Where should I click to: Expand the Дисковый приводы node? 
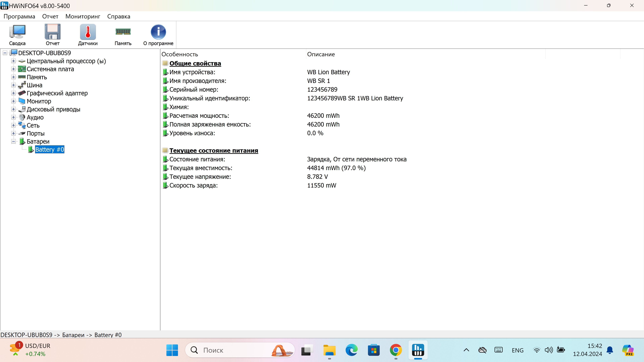[13, 109]
